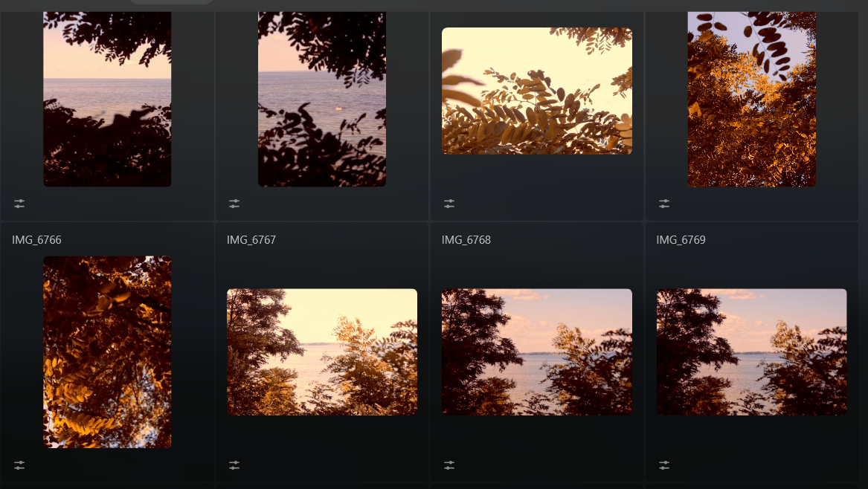Viewport: 868px width, 489px height.
Task: Open the IMG_6768 thumbnail image
Action: click(x=537, y=352)
